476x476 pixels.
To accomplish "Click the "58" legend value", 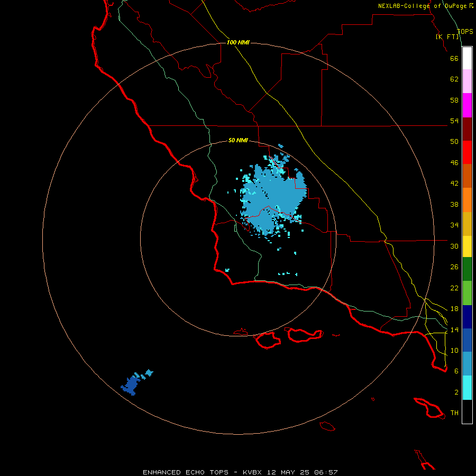I will point(454,100).
